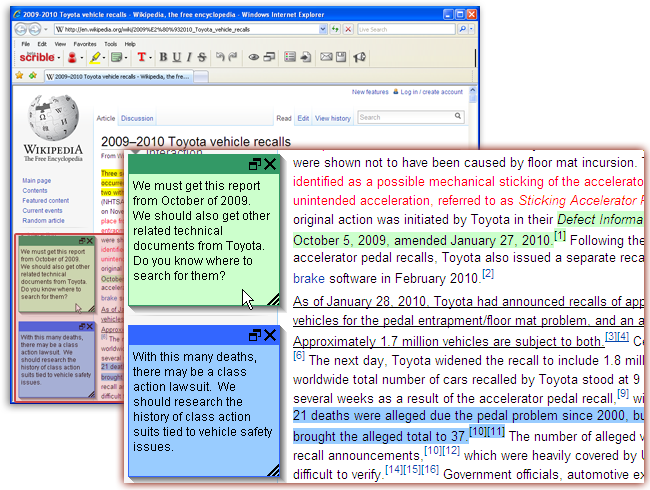650x490 pixels.
Task: Click the Wikipedia search magnifier icon
Action: (x=458, y=116)
